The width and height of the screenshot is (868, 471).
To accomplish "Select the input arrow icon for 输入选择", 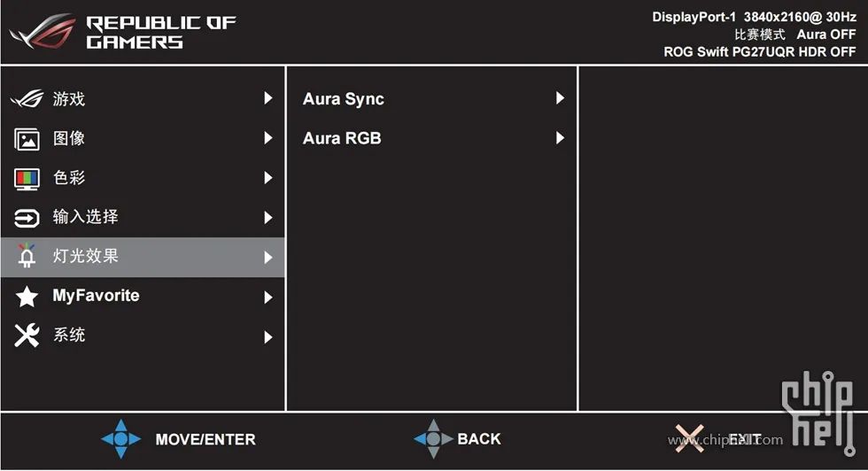I will pos(27,218).
